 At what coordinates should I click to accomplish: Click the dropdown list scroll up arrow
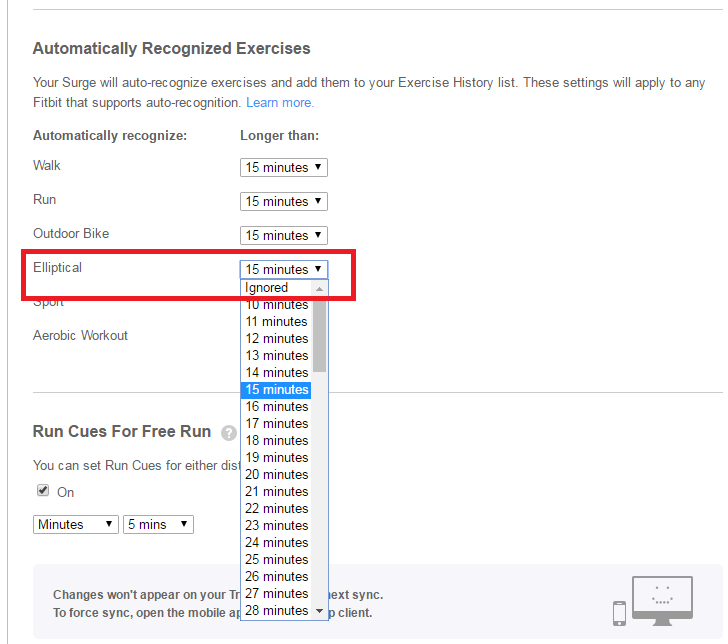tap(320, 288)
